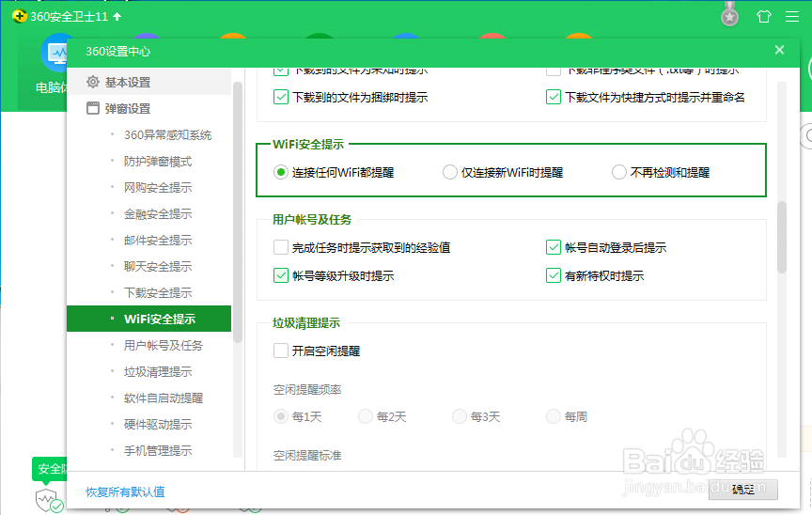
Task: Open the skin shirt icon
Action: click(764, 17)
